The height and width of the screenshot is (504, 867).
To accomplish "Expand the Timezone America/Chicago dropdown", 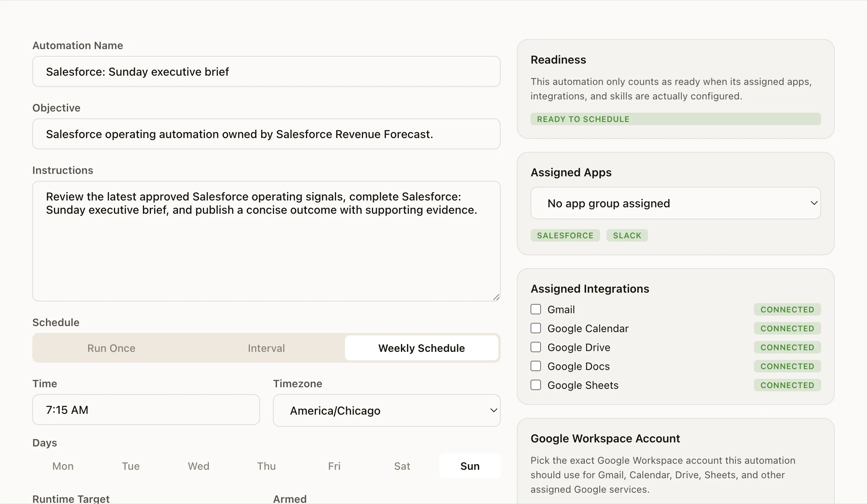I will click(x=386, y=410).
